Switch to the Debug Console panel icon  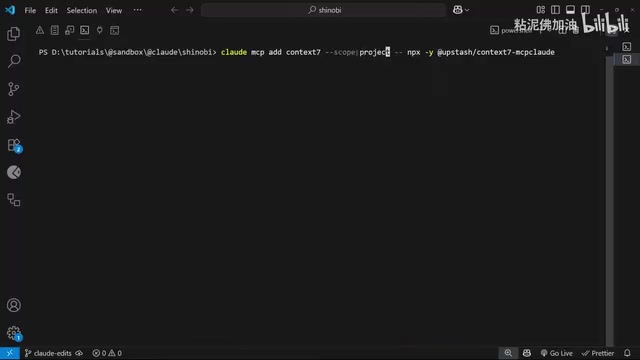point(69,30)
